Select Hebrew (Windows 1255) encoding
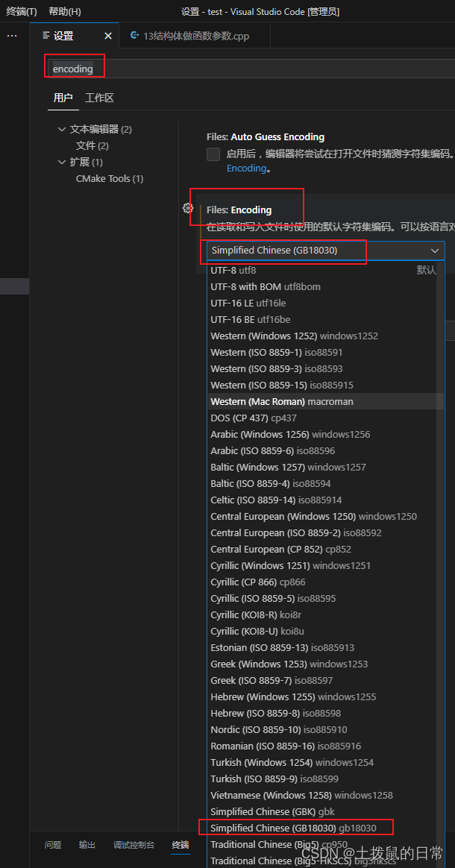This screenshot has height=868, width=455. pyautogui.click(x=325, y=697)
